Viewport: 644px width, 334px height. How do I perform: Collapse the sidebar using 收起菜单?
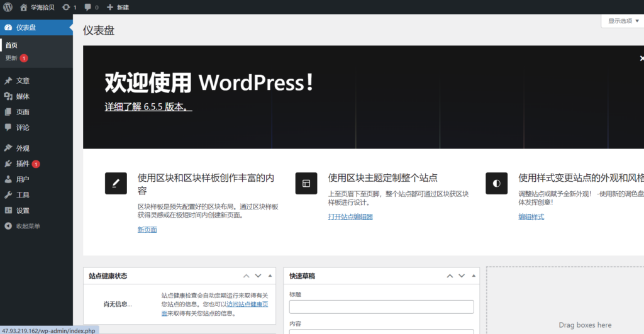click(28, 226)
